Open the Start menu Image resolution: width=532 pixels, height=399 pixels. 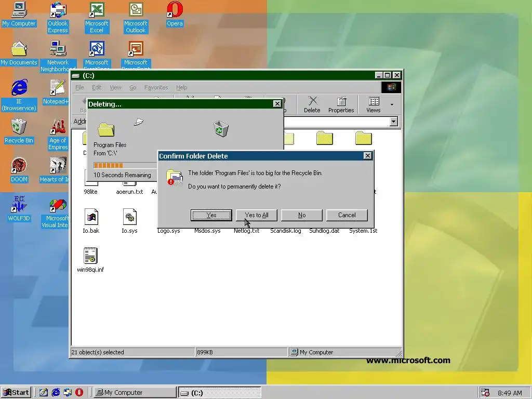[x=16, y=393]
